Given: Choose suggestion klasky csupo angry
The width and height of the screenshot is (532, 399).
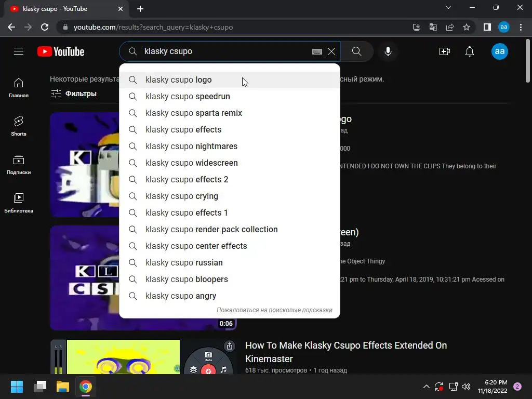Looking at the screenshot, I should click(230, 296).
